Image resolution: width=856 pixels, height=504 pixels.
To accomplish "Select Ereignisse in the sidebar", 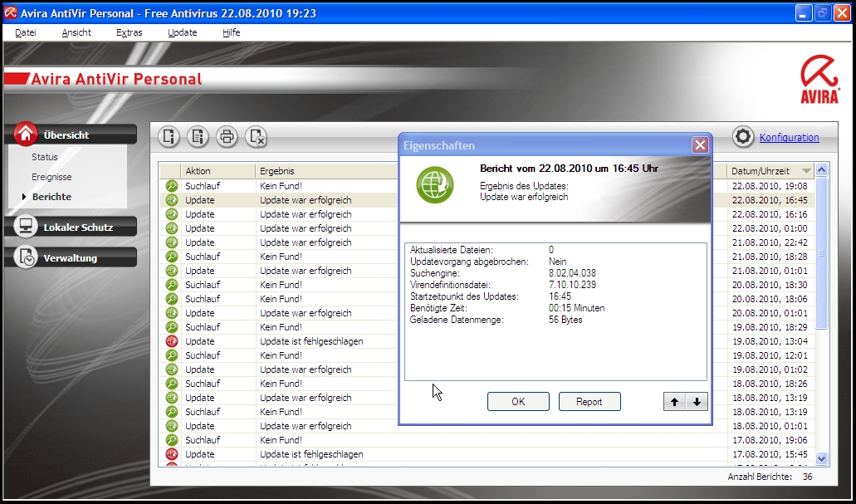I will coord(51,177).
